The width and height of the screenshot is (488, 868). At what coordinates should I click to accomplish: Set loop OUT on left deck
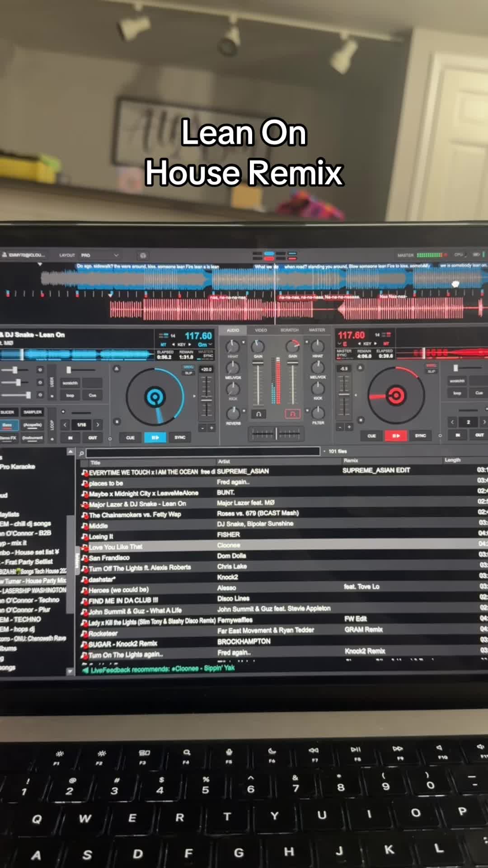tap(93, 438)
